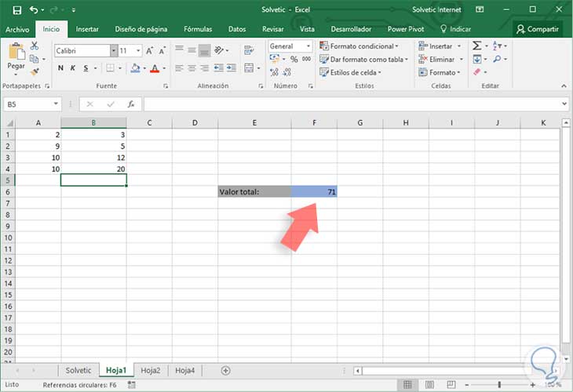Add a new sheet with plus button
The width and height of the screenshot is (573, 392).
[226, 371]
